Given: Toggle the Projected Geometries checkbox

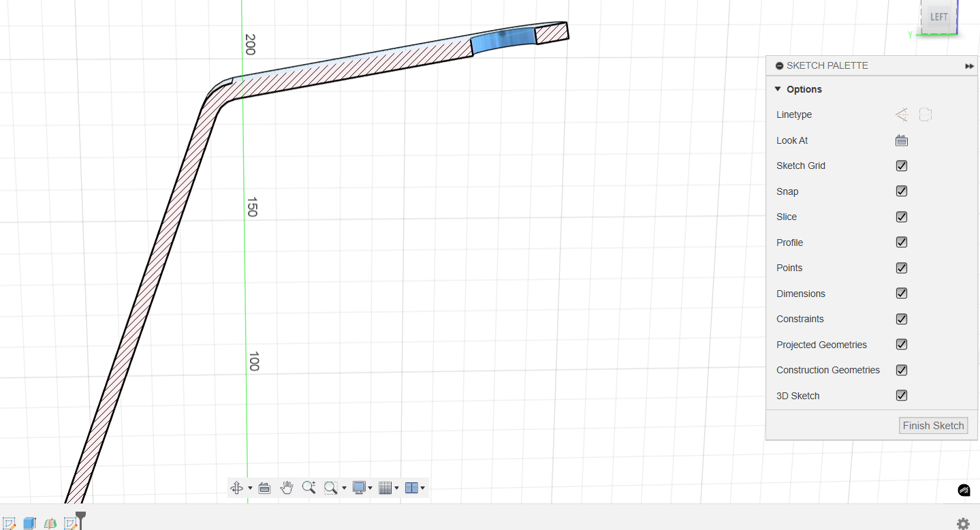Looking at the screenshot, I should click(901, 345).
